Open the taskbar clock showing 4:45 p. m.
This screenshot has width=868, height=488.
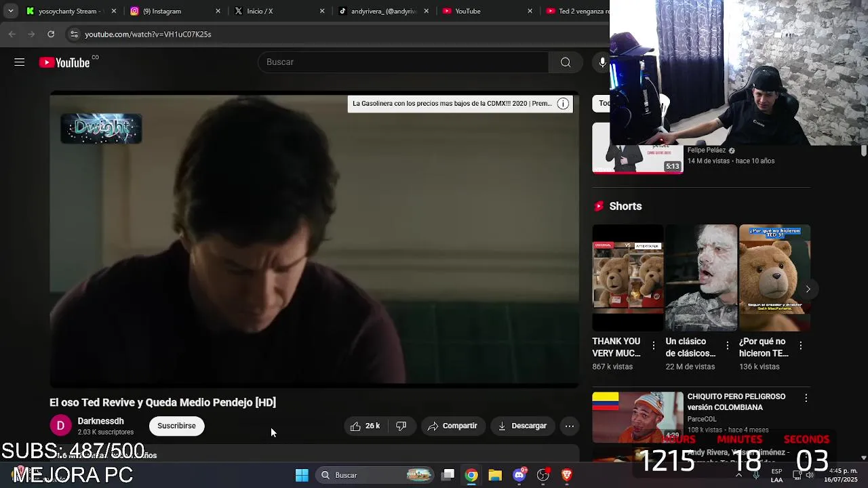point(841,475)
